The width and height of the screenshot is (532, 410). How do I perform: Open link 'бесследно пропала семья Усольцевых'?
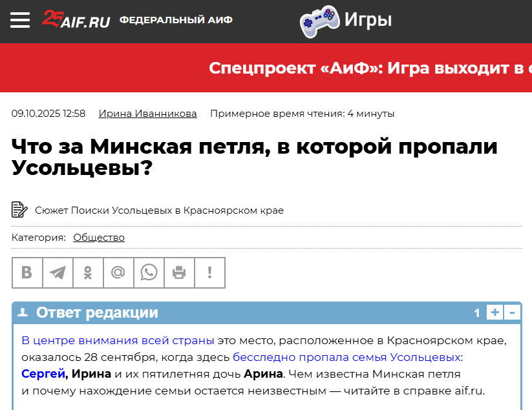tap(346, 357)
